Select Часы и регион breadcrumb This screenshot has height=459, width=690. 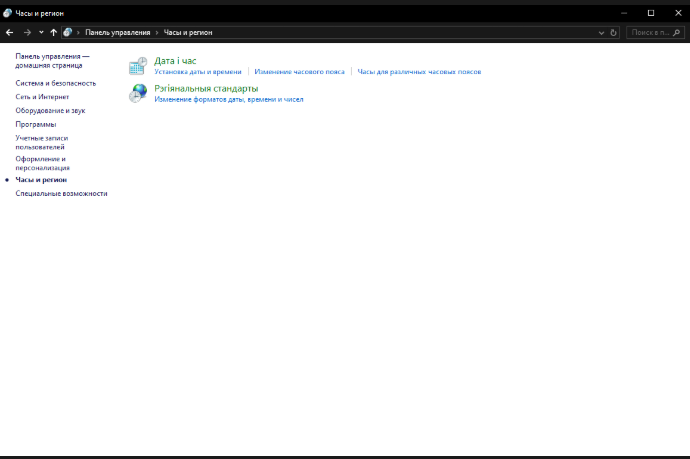click(x=188, y=33)
